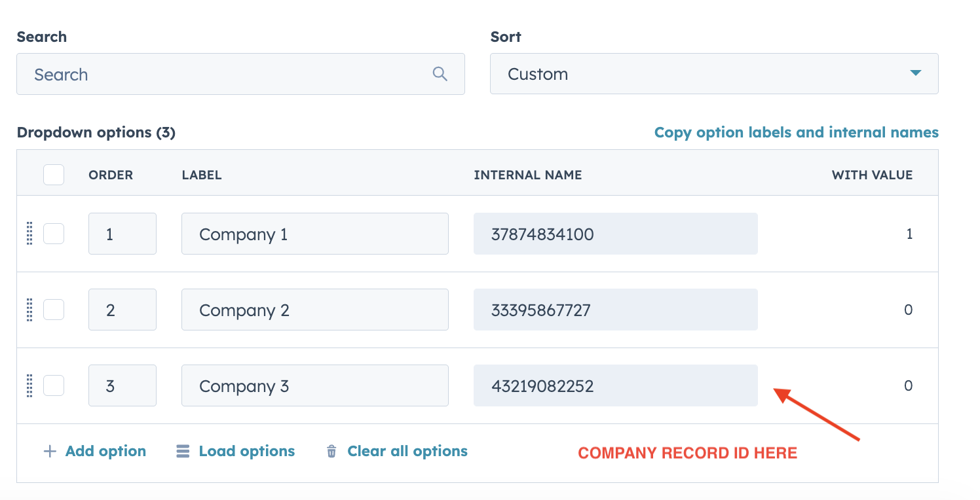Focus the Search input field
Viewport: 980px width, 500px height.
click(x=229, y=75)
